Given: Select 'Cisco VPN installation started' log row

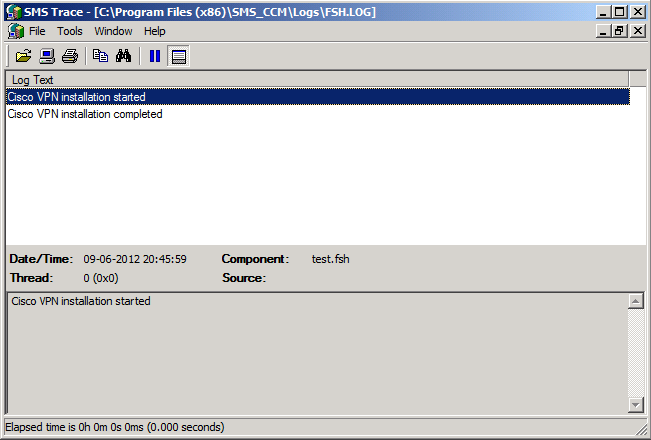Looking at the screenshot, I should [318, 97].
